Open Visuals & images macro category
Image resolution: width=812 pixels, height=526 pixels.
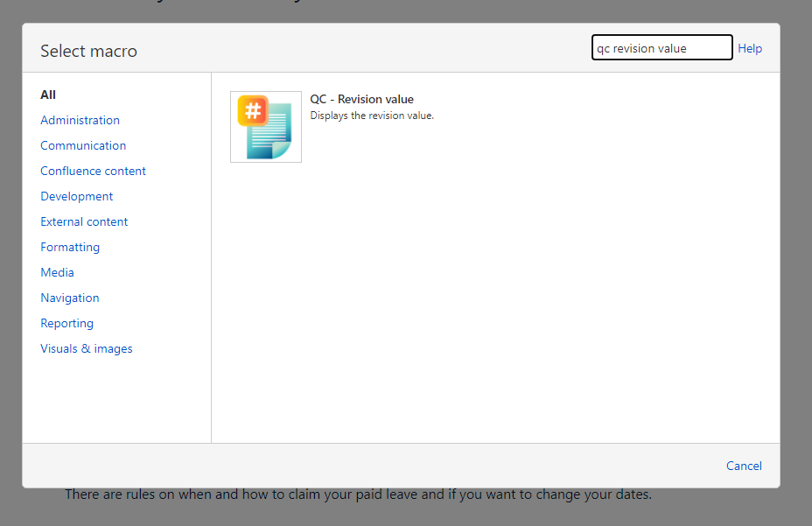pos(87,348)
